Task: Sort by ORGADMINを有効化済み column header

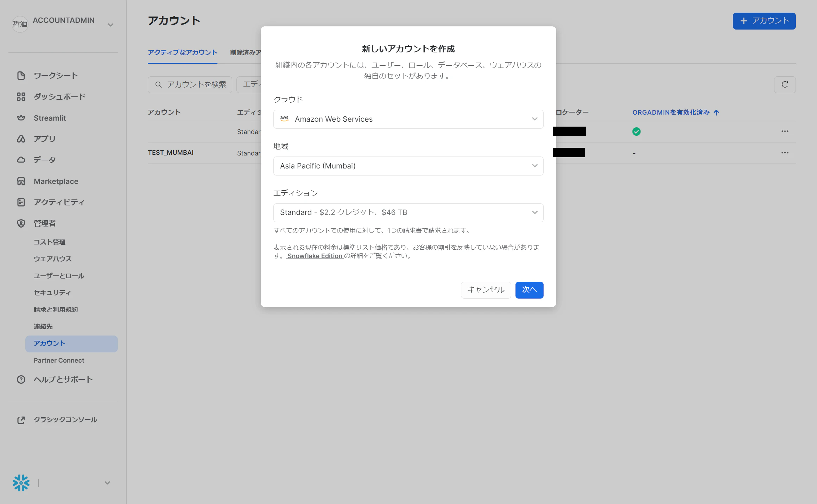Action: pyautogui.click(x=676, y=113)
